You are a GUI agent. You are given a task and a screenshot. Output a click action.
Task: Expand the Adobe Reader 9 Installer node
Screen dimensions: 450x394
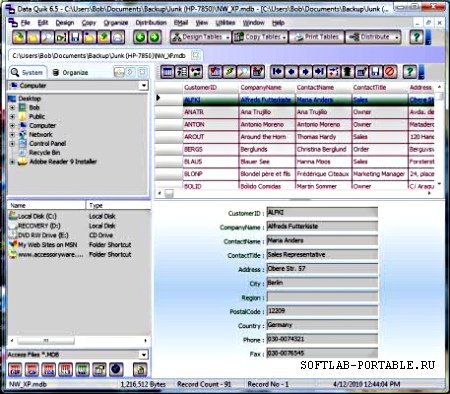click(x=12, y=162)
